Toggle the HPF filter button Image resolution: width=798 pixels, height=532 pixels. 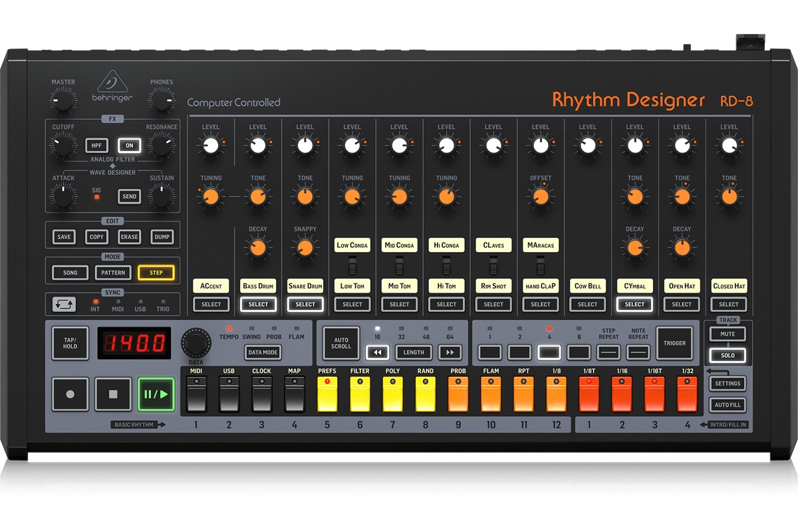tap(96, 146)
